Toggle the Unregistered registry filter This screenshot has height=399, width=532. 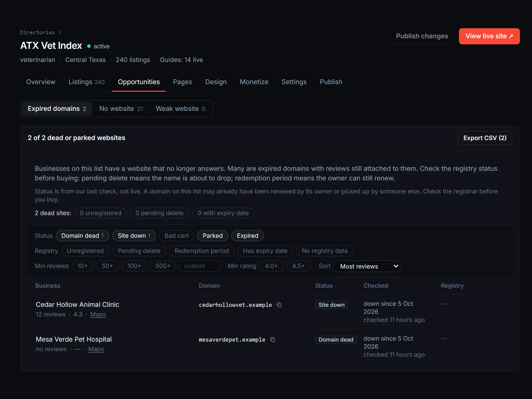[85, 251]
